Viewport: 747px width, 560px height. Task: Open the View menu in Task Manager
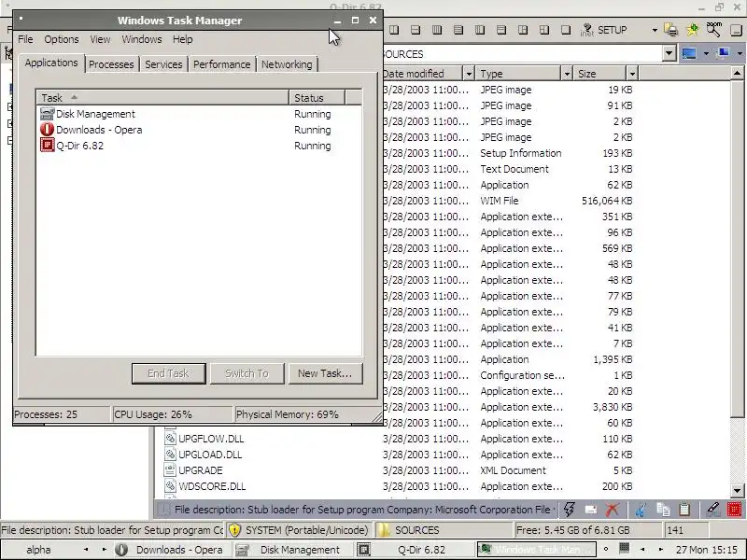pyautogui.click(x=100, y=39)
